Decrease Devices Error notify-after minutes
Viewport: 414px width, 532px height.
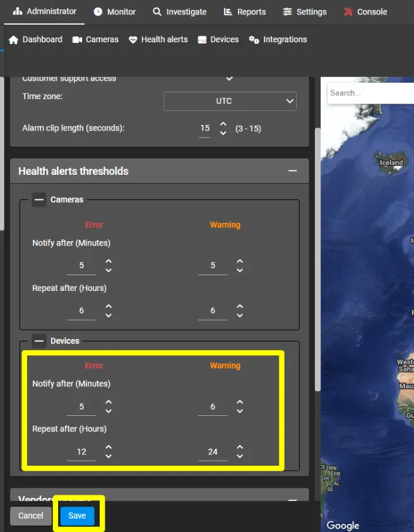coord(109,411)
